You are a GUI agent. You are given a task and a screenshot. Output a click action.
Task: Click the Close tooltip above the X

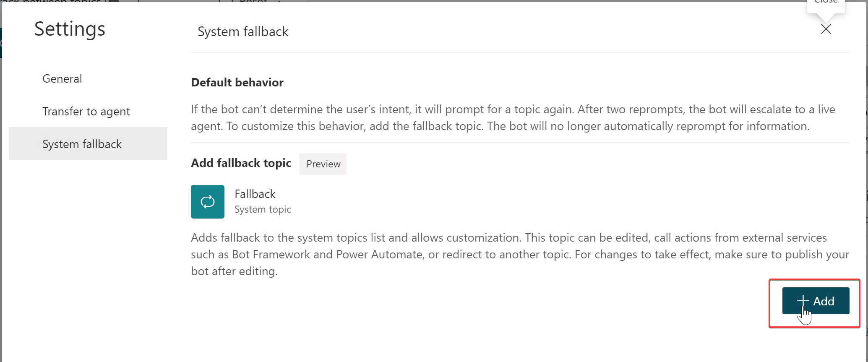point(825,2)
